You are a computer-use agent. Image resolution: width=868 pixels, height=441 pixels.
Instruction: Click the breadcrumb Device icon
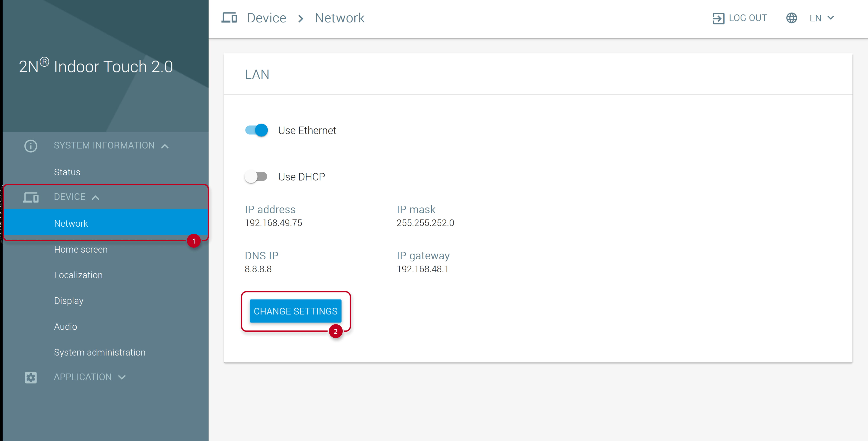point(229,18)
